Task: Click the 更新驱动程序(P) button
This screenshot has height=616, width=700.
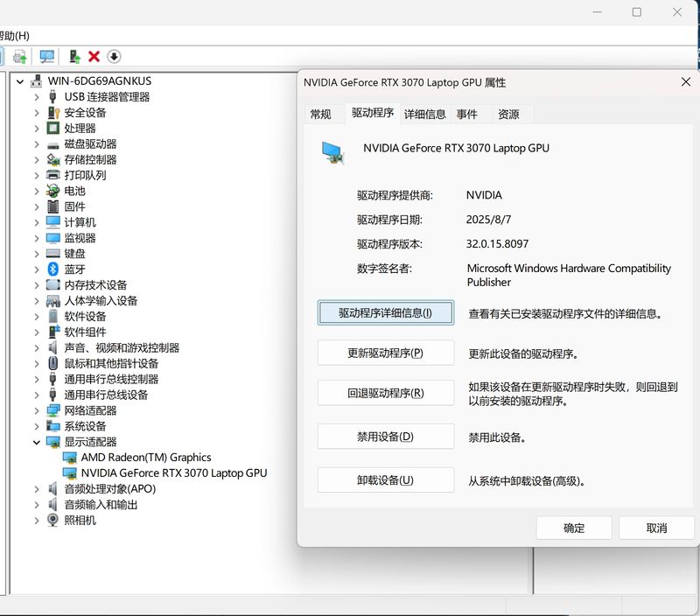Action: point(386,353)
